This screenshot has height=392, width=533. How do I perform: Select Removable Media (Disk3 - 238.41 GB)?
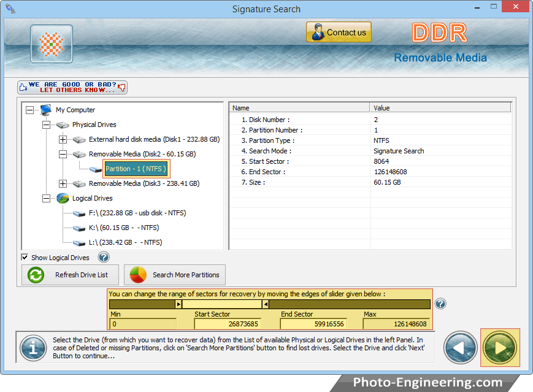tap(144, 183)
